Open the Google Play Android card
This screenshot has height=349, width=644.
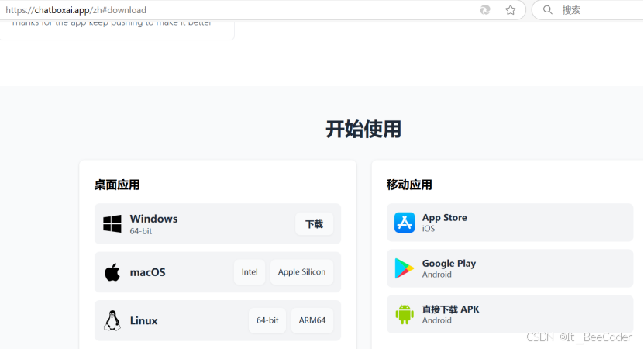[x=510, y=268]
